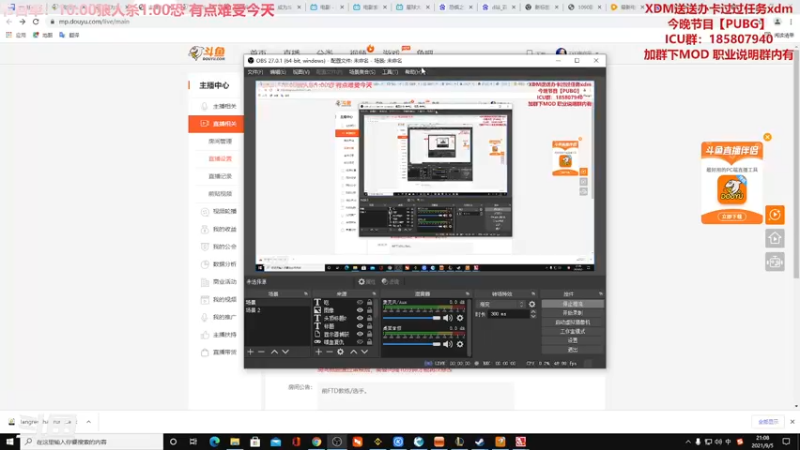This screenshot has height=450, width=800.
Task: Toggle visibility of the 标题 source
Action: pos(360,326)
